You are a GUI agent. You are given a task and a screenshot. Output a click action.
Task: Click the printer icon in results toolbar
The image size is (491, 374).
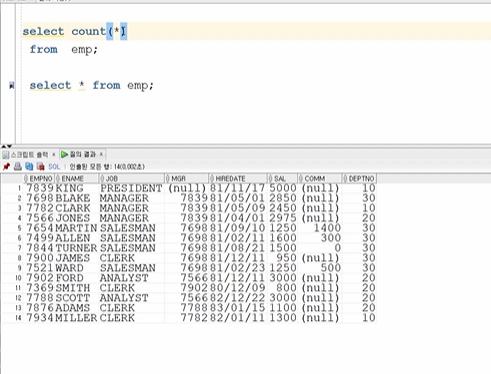coord(18,166)
